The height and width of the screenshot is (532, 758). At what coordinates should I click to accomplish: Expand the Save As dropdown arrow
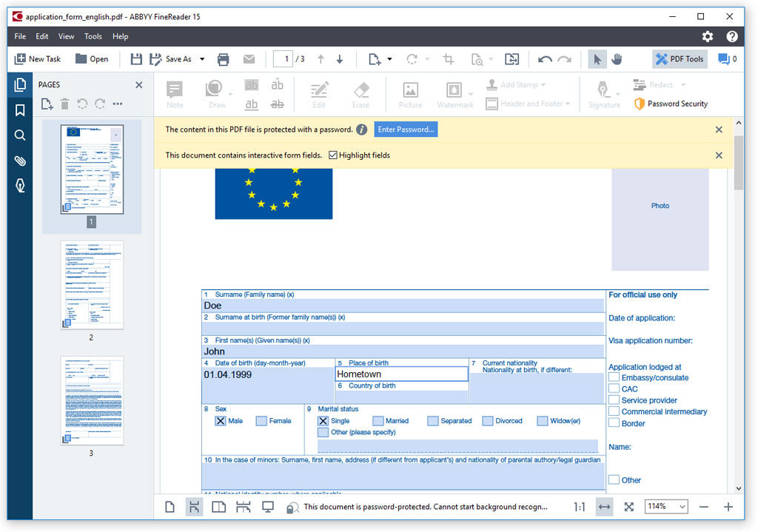202,59
